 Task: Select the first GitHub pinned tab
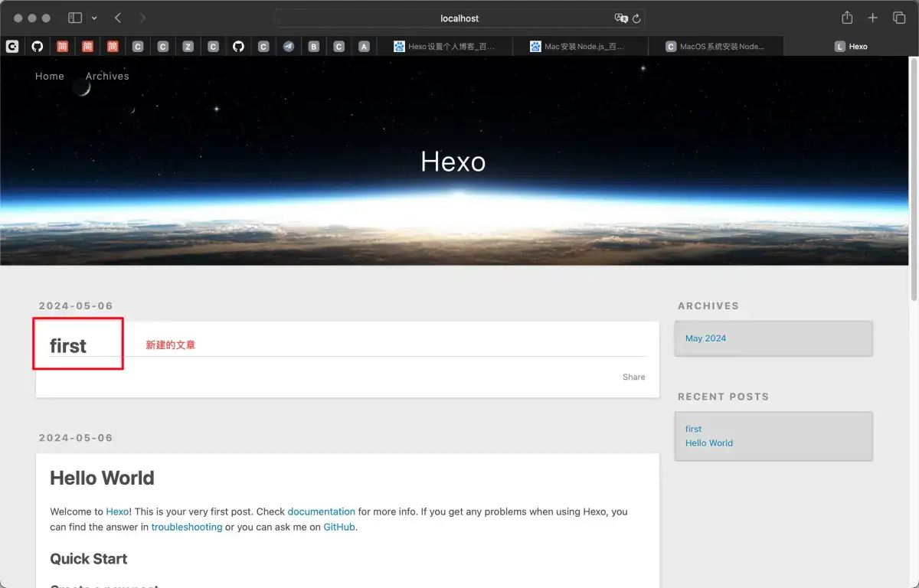point(38,47)
